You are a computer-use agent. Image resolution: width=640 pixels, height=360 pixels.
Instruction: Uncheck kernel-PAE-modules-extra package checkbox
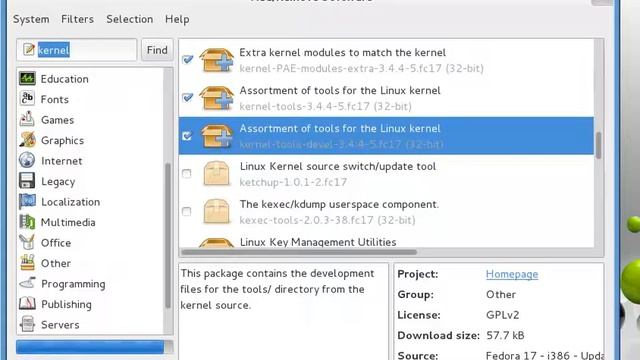(x=187, y=60)
